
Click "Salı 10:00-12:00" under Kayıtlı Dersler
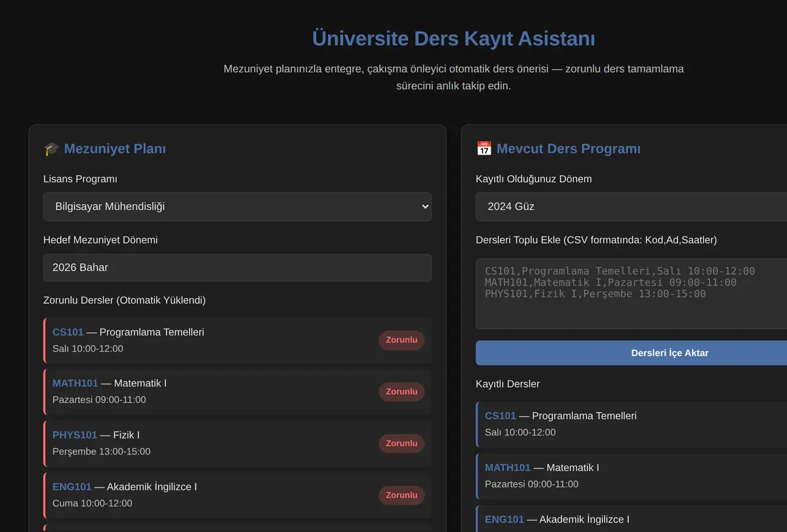coord(520,432)
